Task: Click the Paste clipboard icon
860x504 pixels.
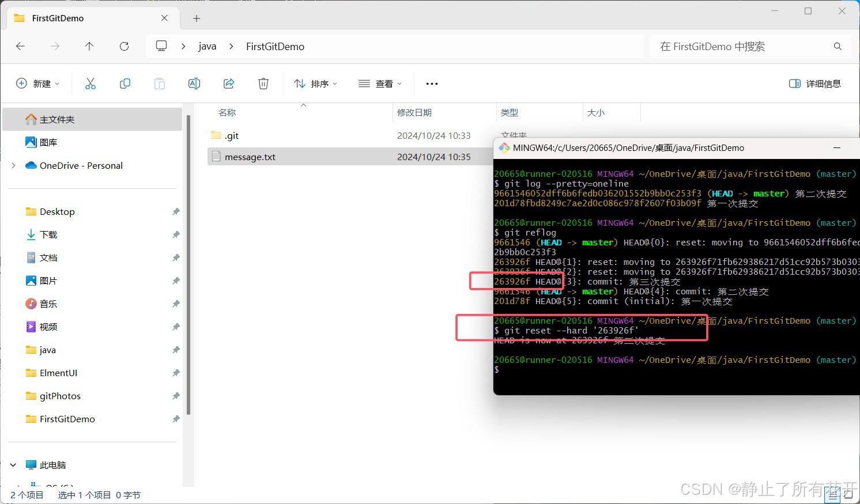Action: tap(160, 84)
